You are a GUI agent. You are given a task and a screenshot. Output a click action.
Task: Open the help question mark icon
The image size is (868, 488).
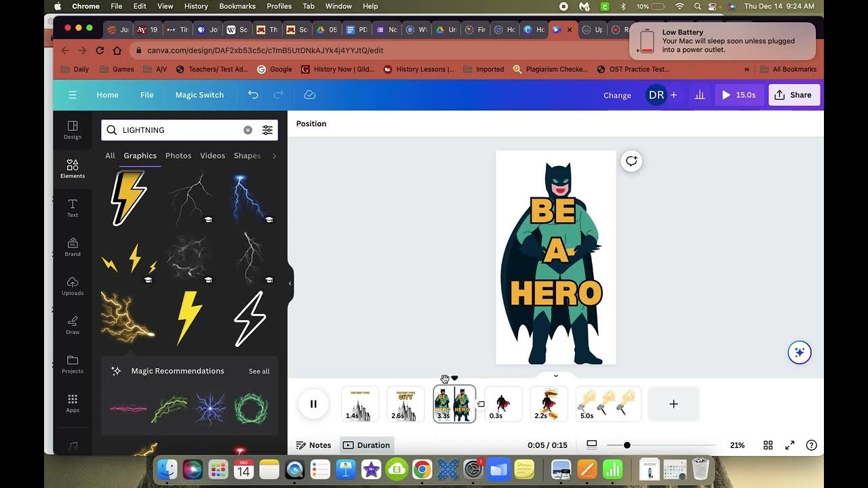pos(811,445)
